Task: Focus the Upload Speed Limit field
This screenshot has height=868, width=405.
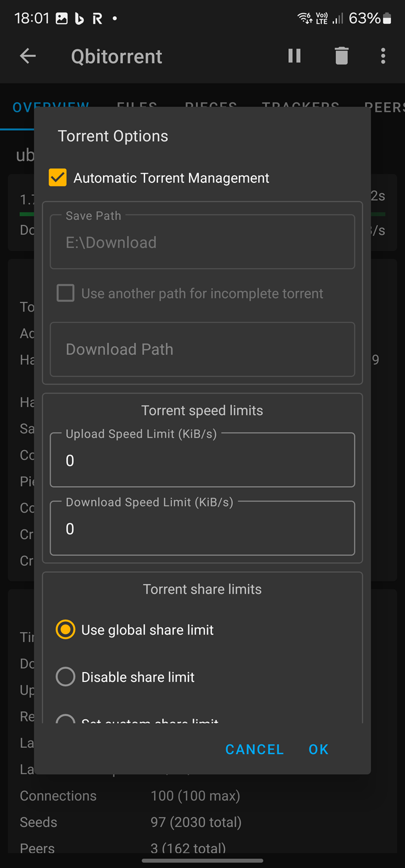Action: click(202, 460)
